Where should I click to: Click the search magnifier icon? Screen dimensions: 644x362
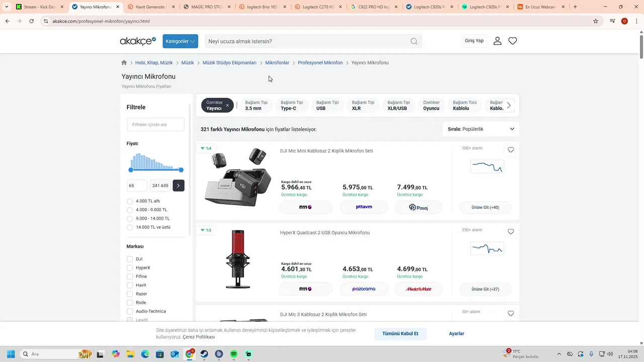(x=414, y=41)
